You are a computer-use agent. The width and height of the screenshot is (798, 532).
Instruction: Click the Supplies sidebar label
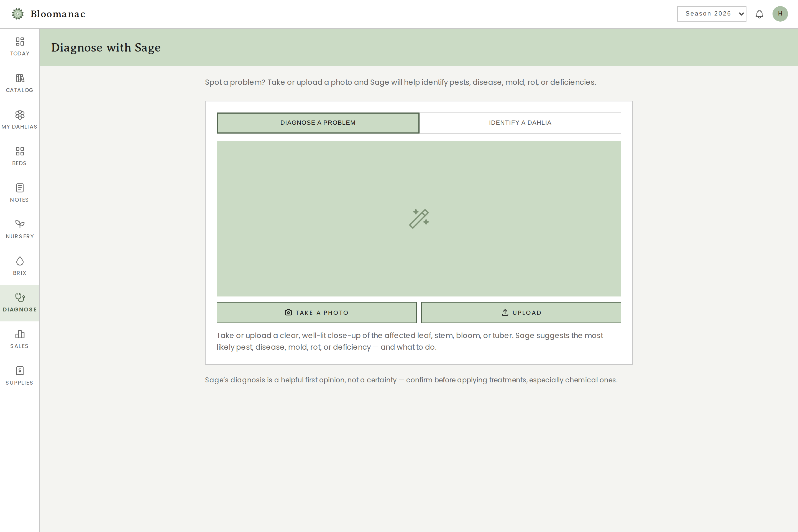pos(19,383)
